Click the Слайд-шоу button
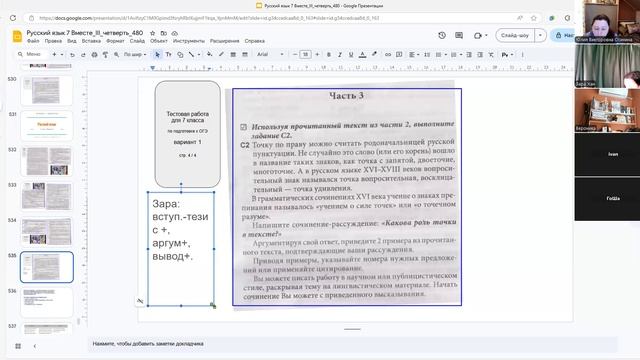The image size is (640, 360). [515, 36]
